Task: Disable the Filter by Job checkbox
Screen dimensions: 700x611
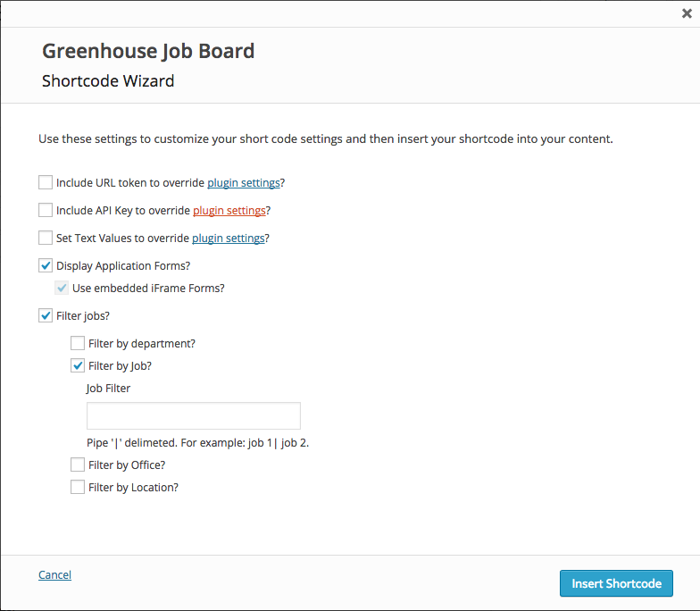Action: (x=78, y=365)
